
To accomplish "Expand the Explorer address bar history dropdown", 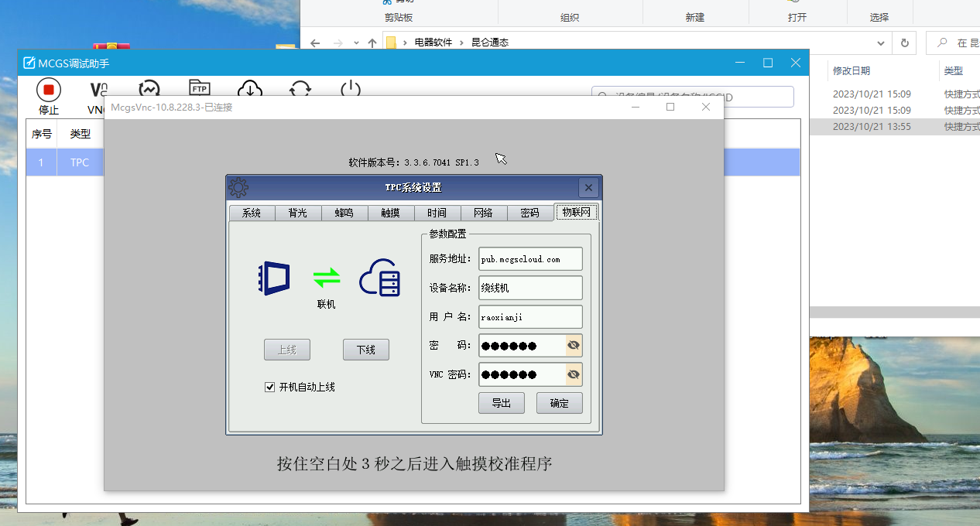I will [881, 43].
